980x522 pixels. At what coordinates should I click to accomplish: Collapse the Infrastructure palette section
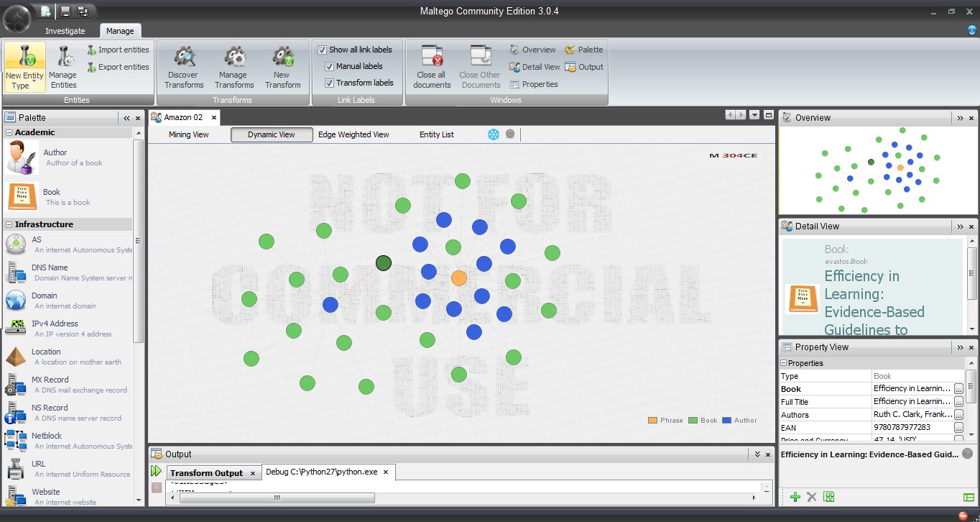coord(9,225)
